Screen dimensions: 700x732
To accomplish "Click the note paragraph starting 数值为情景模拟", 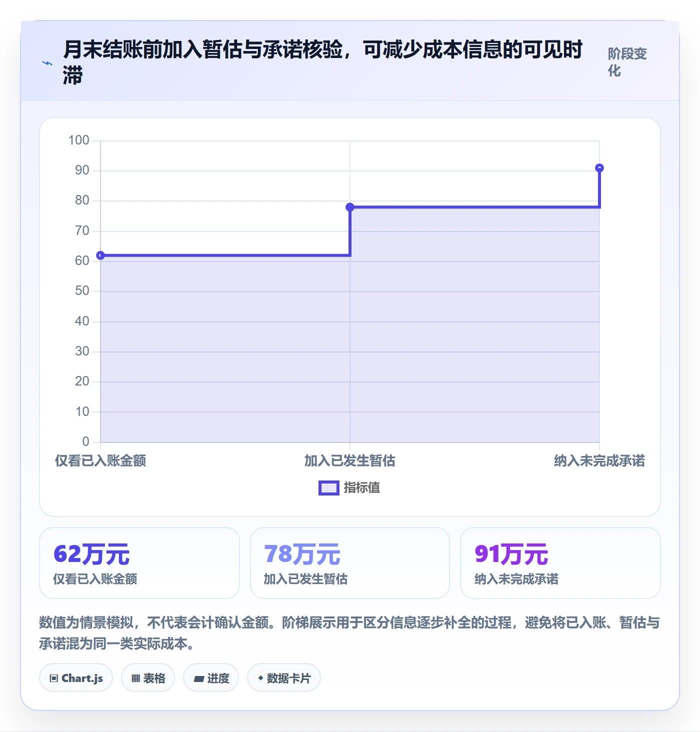I will click(x=349, y=633).
